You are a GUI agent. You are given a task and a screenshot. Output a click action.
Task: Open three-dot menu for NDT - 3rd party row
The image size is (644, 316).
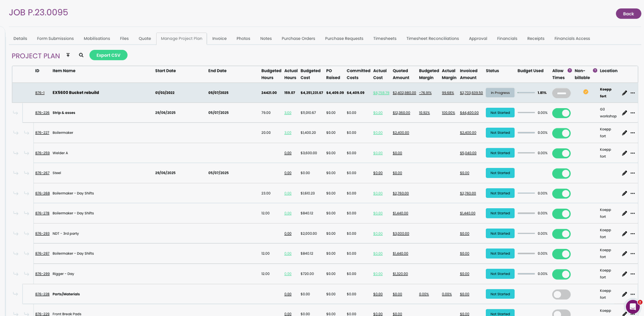tap(633, 234)
